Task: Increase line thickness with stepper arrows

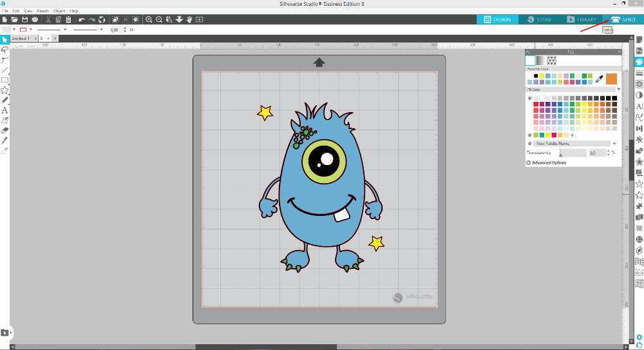Action: tap(125, 28)
